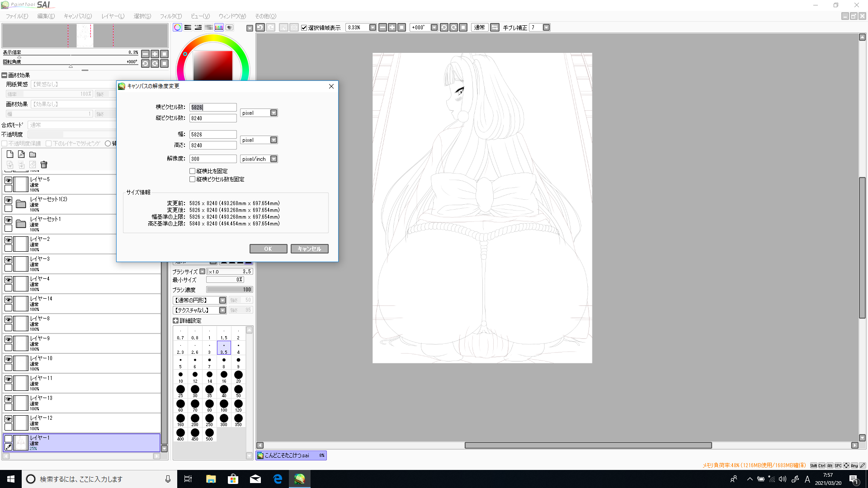This screenshot has width=868, height=488.
Task: Toggle the scratchpad panel icon
Action: click(229, 28)
